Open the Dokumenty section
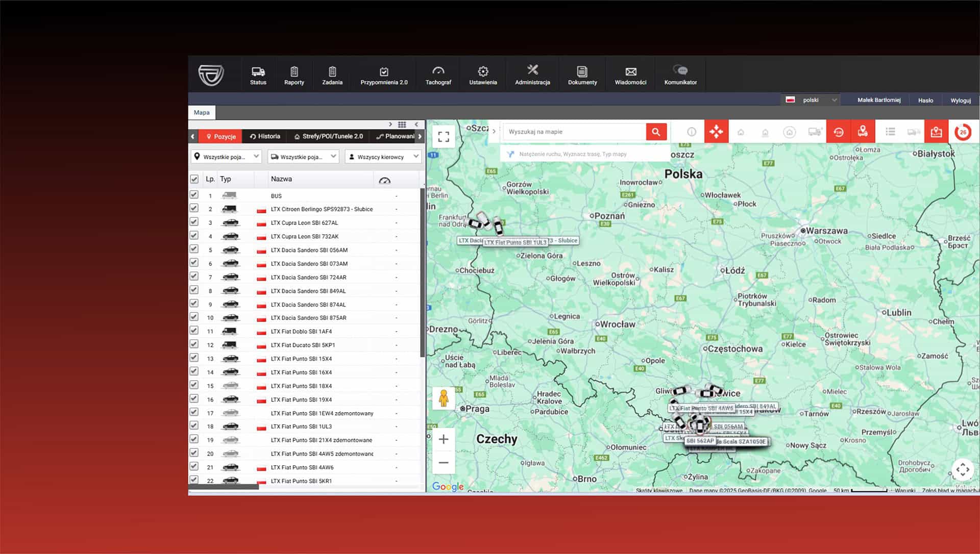The height and width of the screenshot is (554, 980). tap(582, 74)
